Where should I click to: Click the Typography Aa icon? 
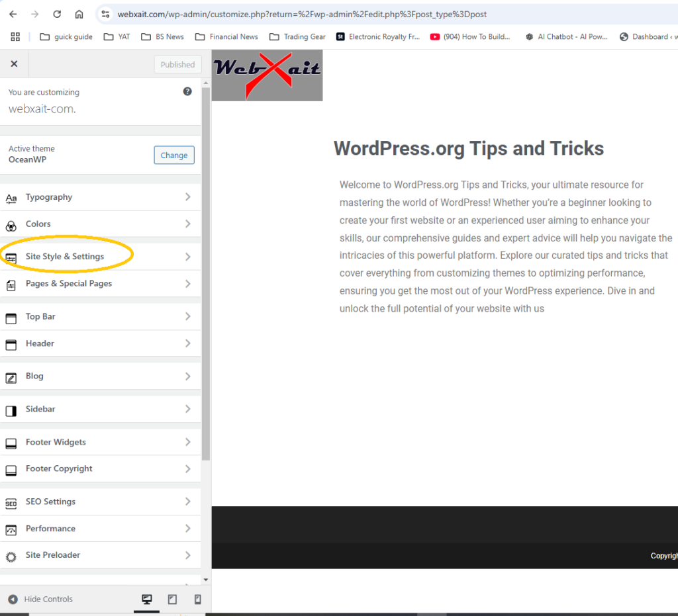[11, 198]
